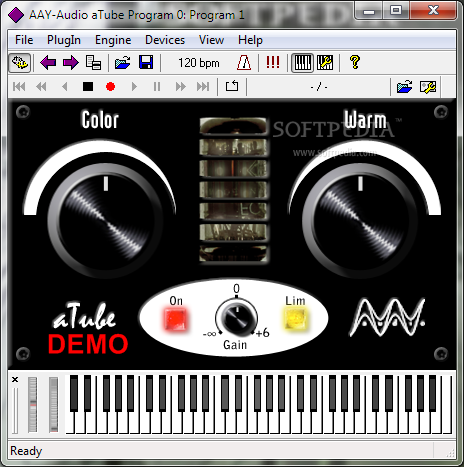Click the modulation wheel strip

tap(53, 404)
